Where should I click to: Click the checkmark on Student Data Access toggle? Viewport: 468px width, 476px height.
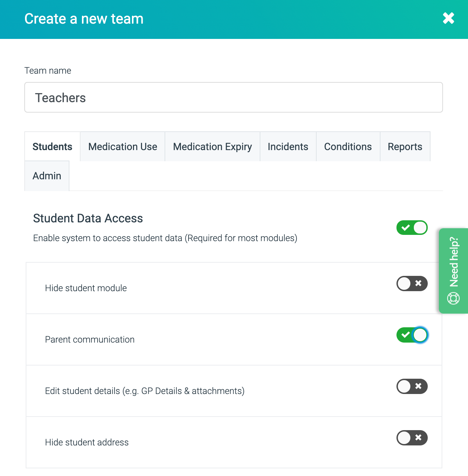(406, 228)
